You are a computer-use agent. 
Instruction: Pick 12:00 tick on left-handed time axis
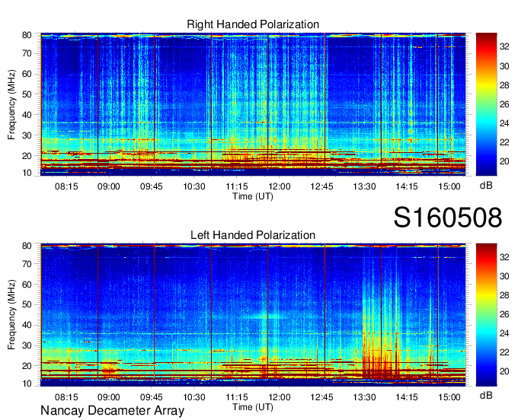click(x=279, y=397)
